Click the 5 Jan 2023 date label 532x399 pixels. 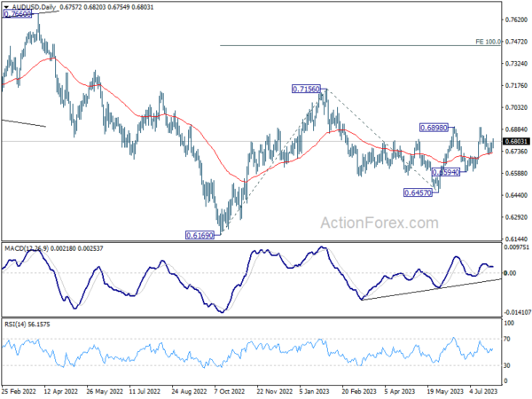click(x=315, y=391)
